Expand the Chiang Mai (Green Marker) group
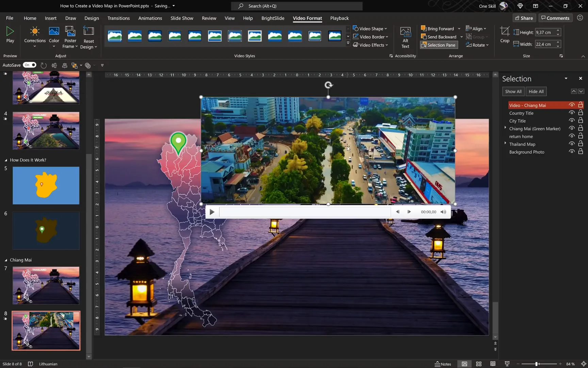This screenshot has width=588, height=368. point(505,128)
